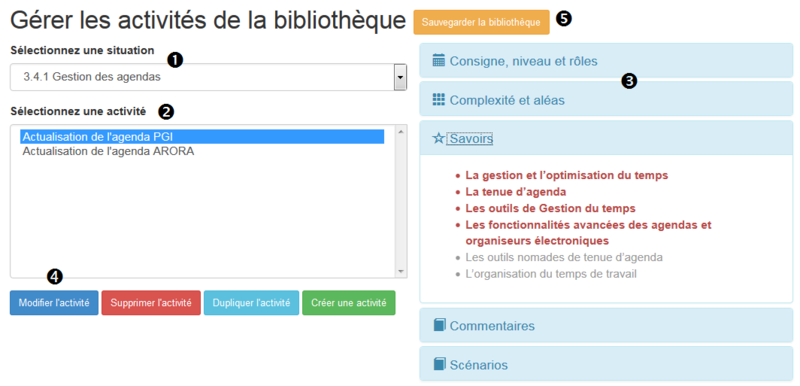Screen dimensions: 800x386
Task: Select Actualisation de l'agenda PGI
Action: [x=203, y=137]
